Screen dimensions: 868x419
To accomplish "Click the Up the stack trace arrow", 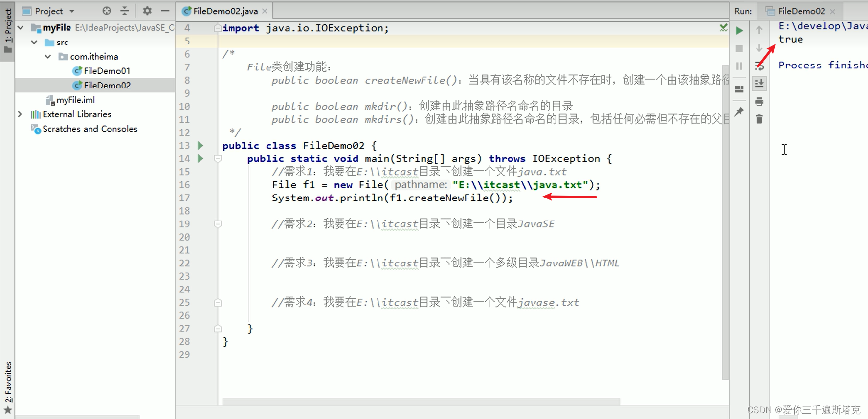I will (x=759, y=30).
